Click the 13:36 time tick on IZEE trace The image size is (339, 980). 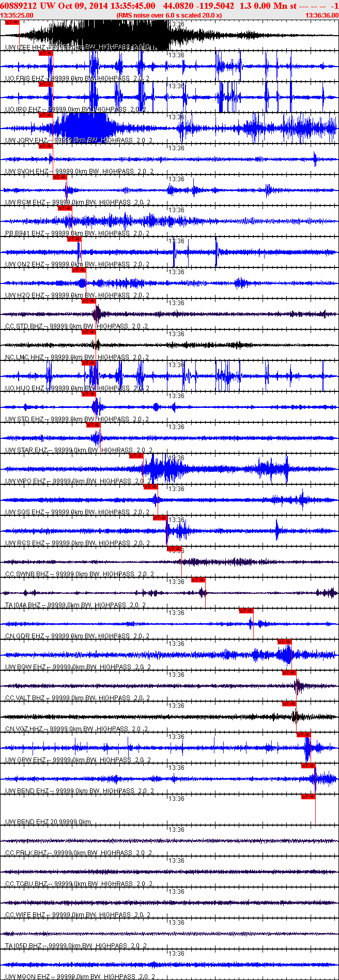pyautogui.click(x=177, y=24)
